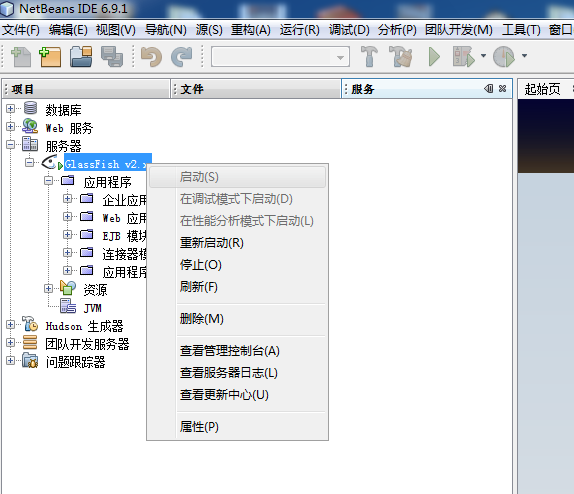Choose 停止(O) from the context menu

237,265
